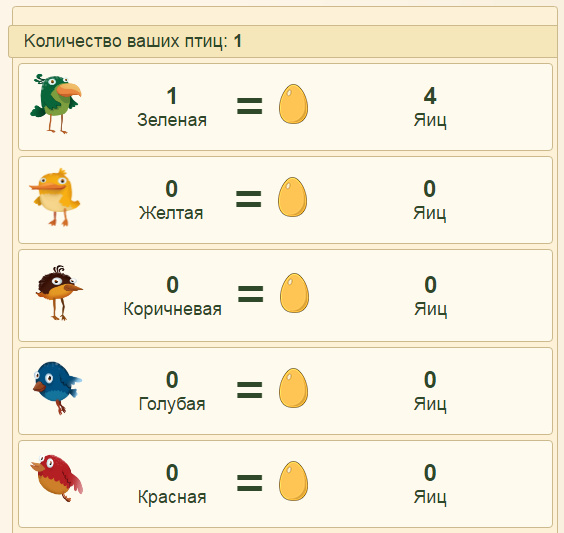This screenshot has height=533, width=564.
Task: Click the equals sign in the Зеленая row
Action: tap(250, 106)
